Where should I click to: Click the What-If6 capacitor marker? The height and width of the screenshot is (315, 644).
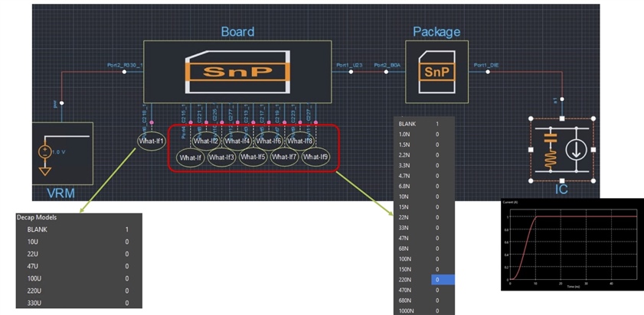(x=269, y=141)
